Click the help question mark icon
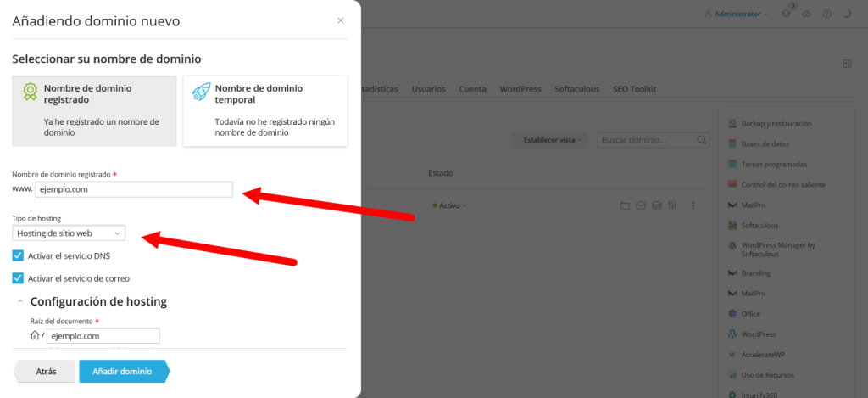 826,14
